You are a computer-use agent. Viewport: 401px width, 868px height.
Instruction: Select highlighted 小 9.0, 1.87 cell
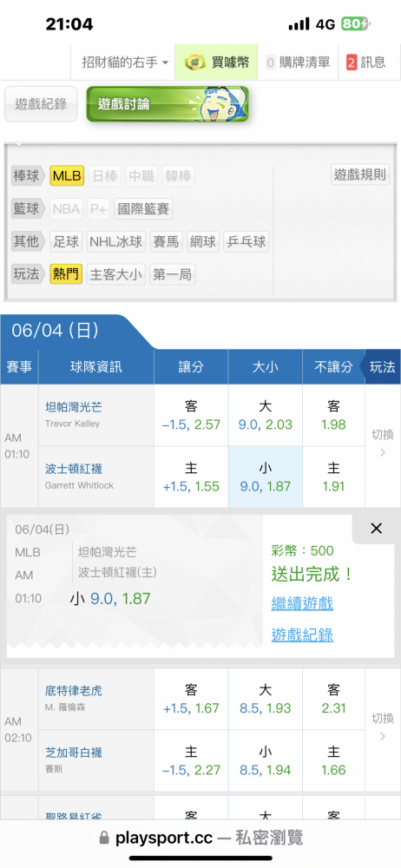266,477
